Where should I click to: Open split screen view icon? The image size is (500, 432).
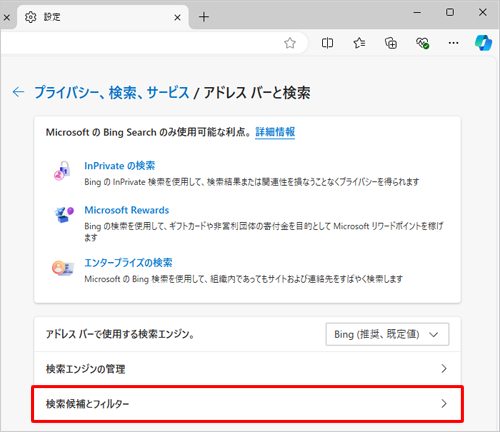point(327,43)
